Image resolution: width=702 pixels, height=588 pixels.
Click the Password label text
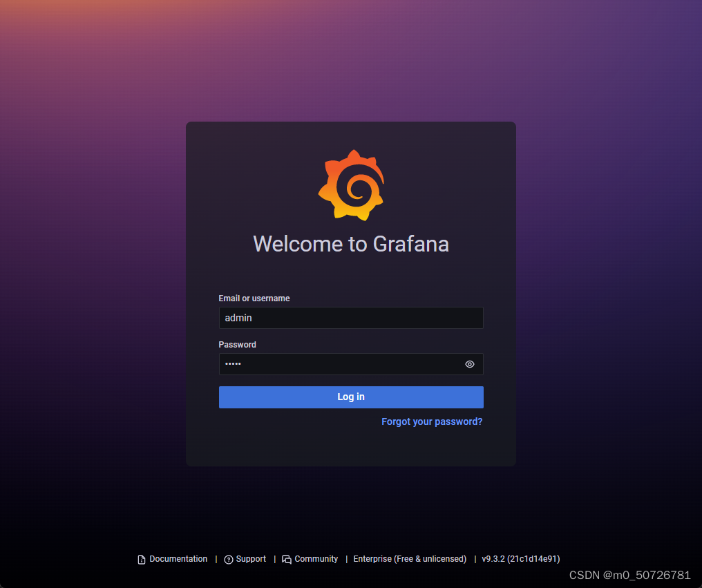[237, 345]
